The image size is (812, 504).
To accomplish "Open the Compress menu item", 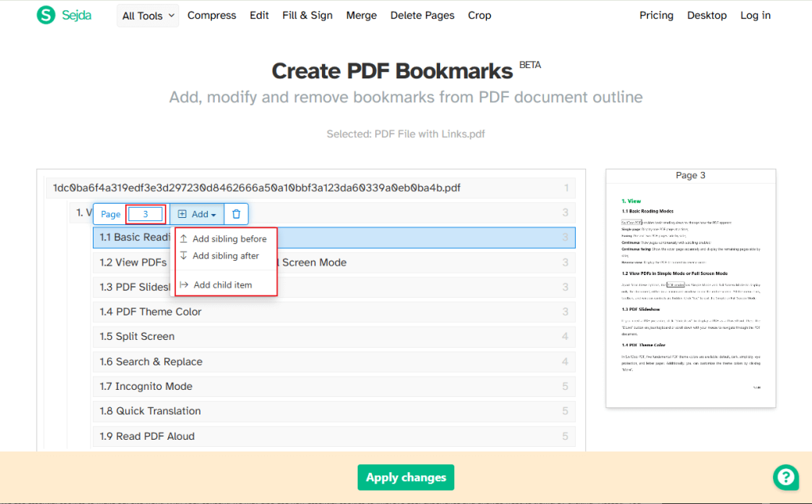I will 212,15.
